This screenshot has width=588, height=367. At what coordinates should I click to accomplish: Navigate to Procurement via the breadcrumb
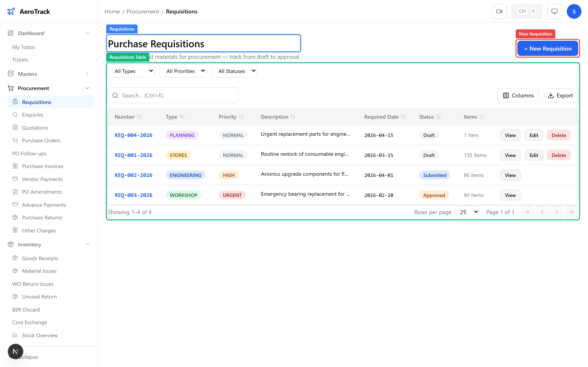[x=143, y=11]
